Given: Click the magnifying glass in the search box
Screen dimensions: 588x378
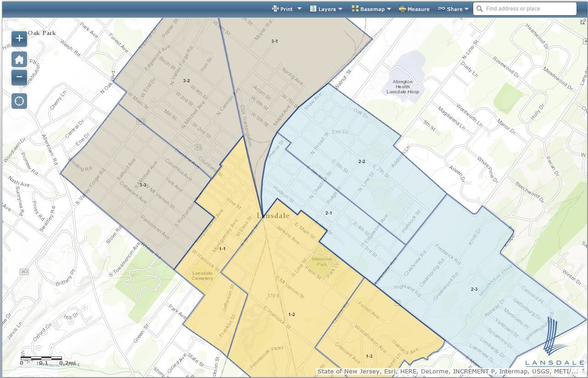Looking at the screenshot, I should pos(479,8).
